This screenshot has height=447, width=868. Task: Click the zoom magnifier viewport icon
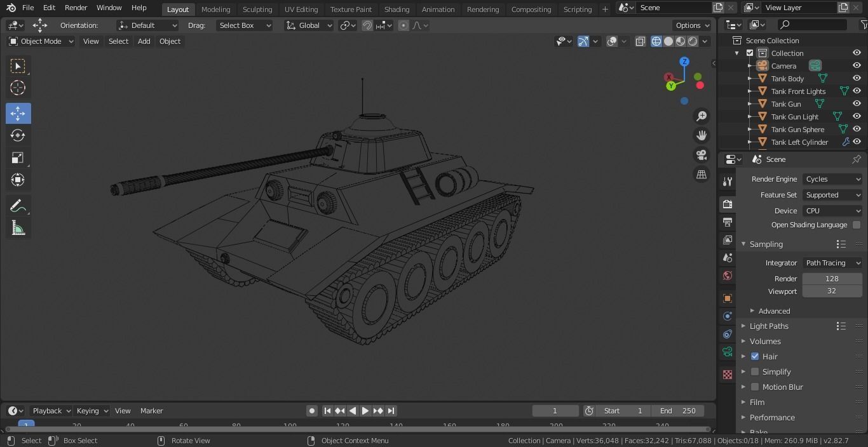click(x=702, y=116)
